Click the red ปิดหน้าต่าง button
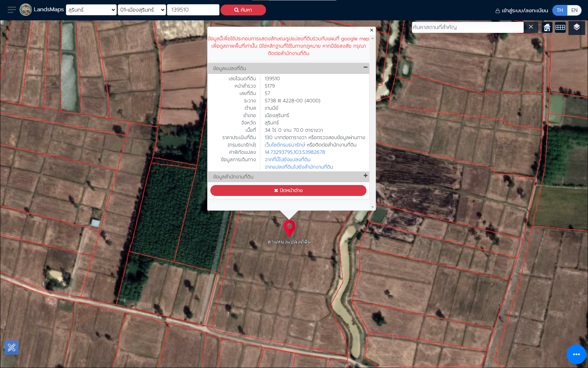 click(288, 190)
